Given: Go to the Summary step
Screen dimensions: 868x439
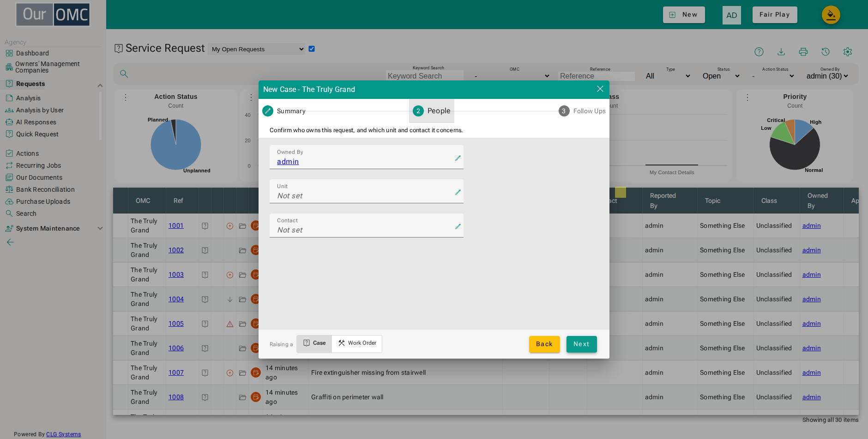Looking at the screenshot, I should coord(284,111).
